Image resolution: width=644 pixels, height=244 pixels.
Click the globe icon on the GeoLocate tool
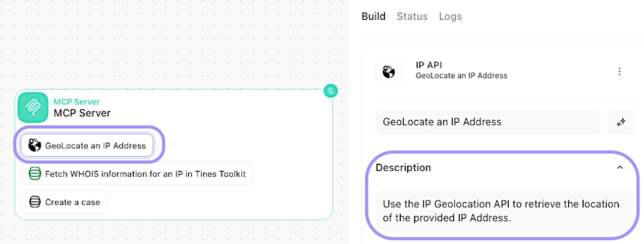point(35,146)
